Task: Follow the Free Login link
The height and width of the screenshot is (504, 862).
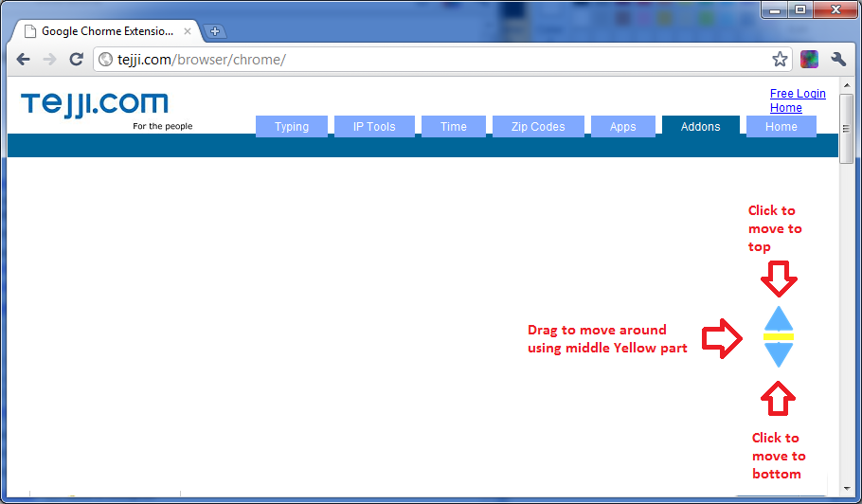Action: click(x=798, y=94)
